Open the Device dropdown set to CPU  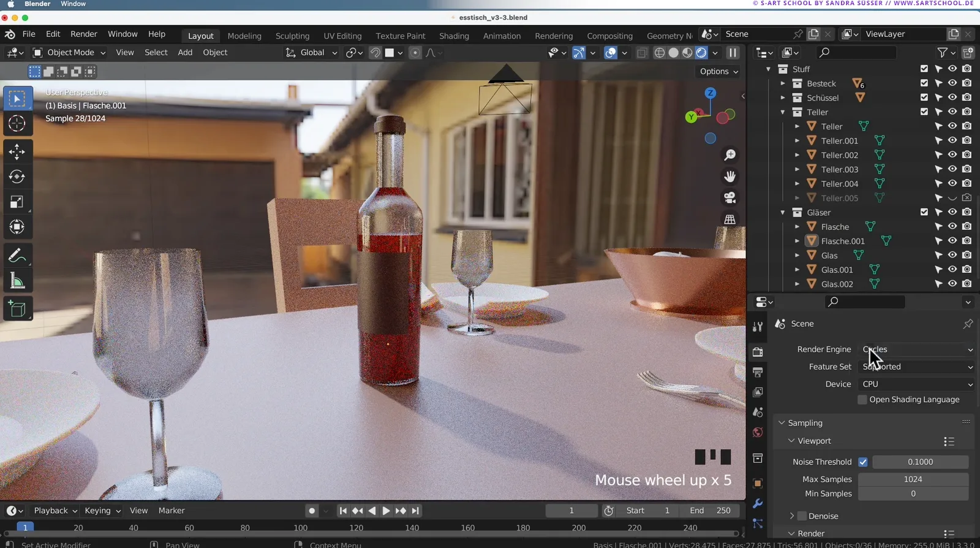point(917,384)
